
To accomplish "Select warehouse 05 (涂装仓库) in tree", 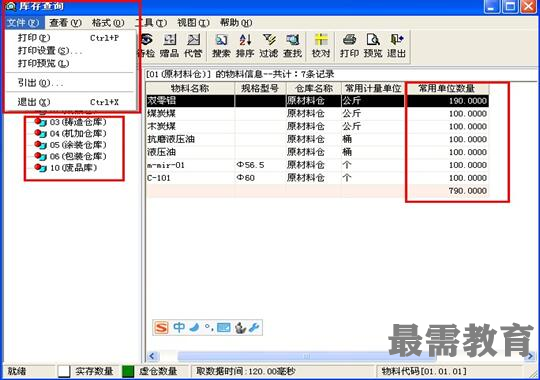I will [78, 145].
